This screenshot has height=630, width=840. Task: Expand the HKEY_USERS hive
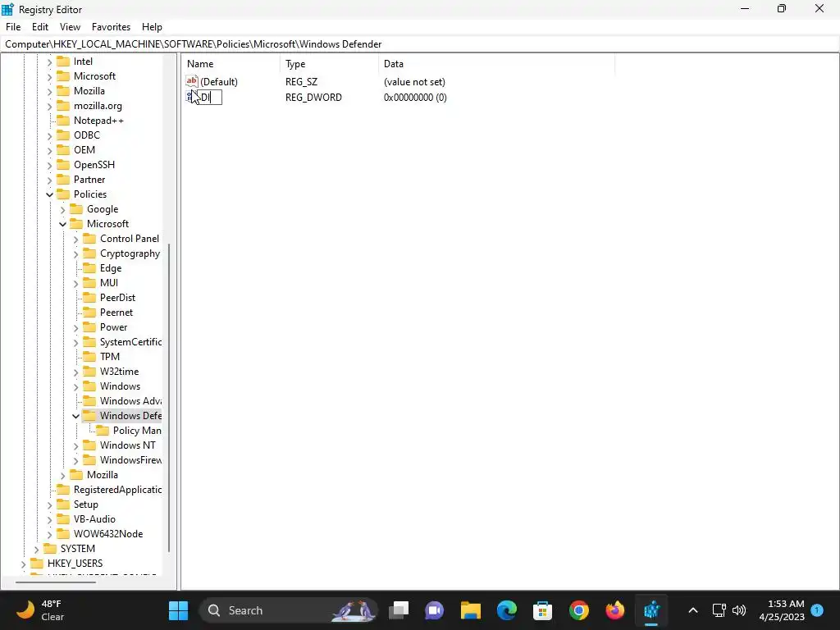click(23, 564)
